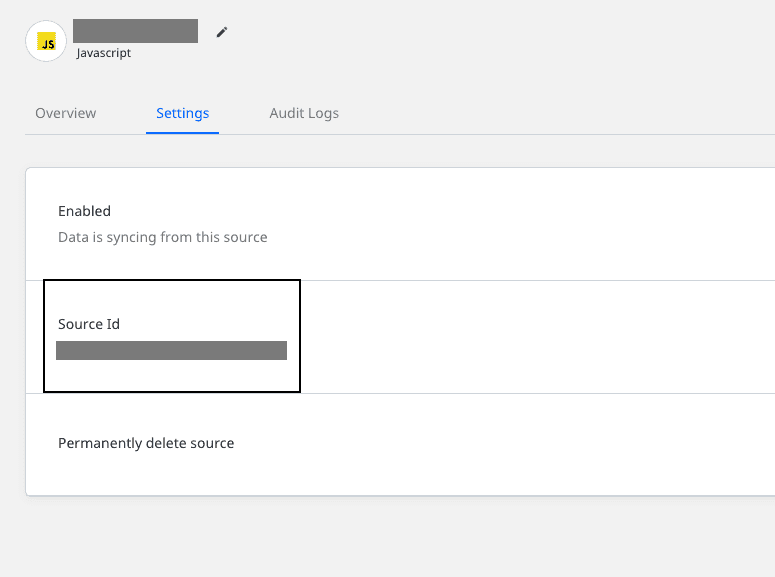This screenshot has height=577, width=775.
Task: Click the Source Id label
Action: (x=89, y=324)
